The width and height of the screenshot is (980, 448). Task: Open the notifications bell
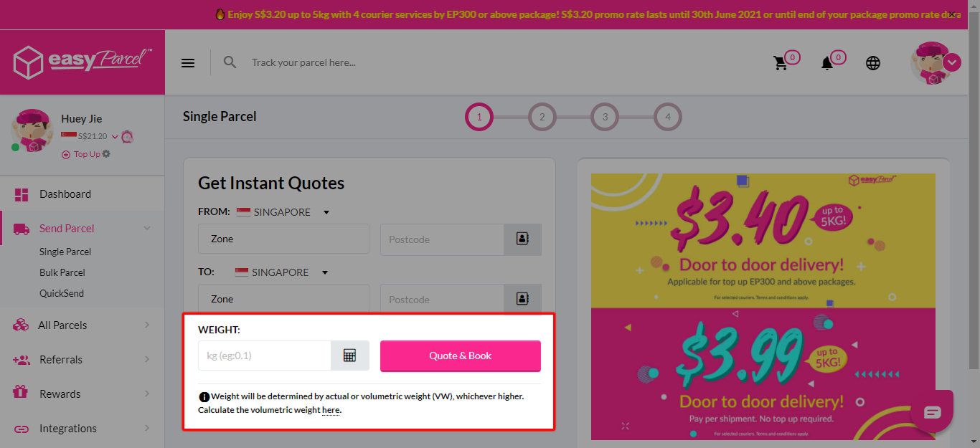click(x=827, y=63)
